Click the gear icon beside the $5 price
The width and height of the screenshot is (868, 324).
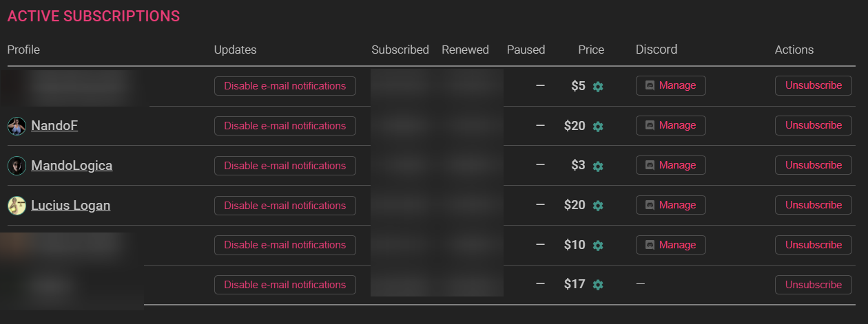pos(598,87)
